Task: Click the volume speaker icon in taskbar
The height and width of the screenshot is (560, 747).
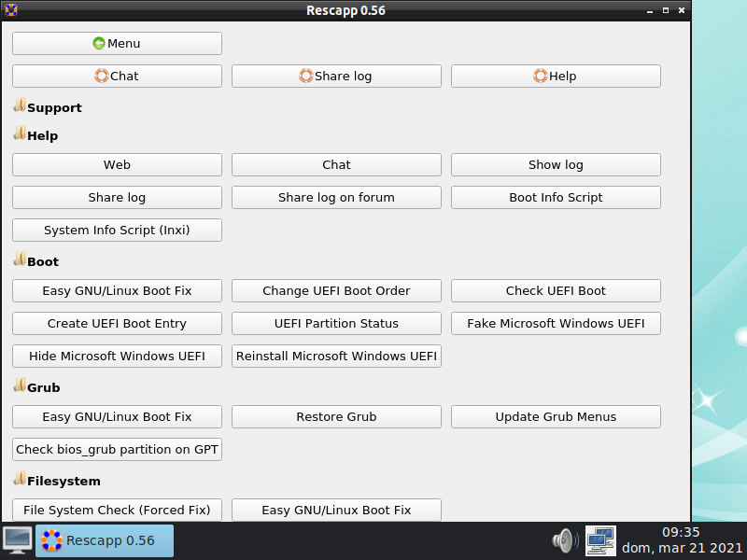Action: pos(564,540)
